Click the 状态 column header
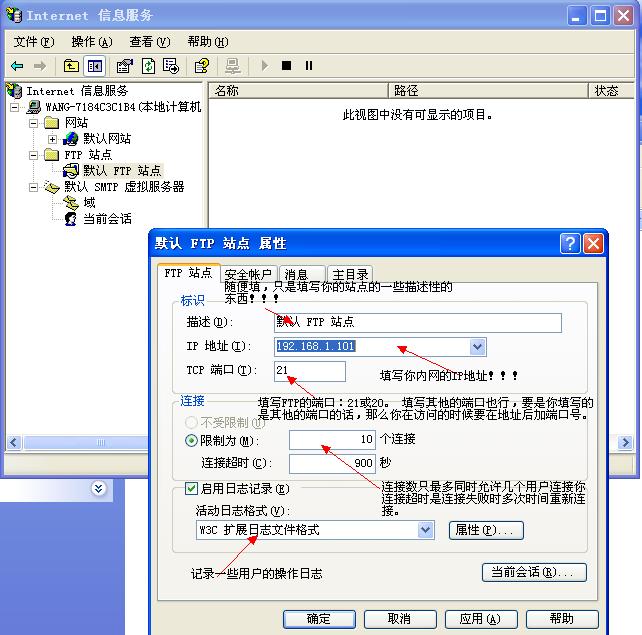Screen dimensions: 642x635 pos(611,90)
